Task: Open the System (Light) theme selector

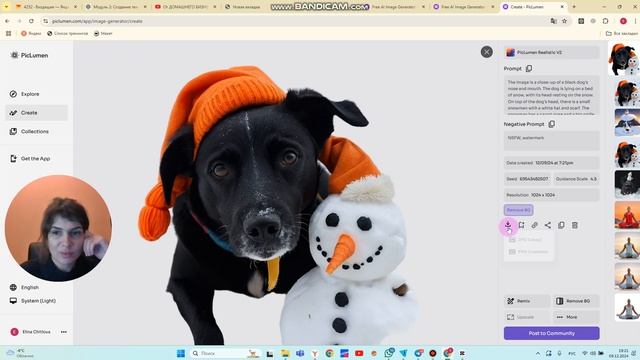Action: (x=33, y=301)
